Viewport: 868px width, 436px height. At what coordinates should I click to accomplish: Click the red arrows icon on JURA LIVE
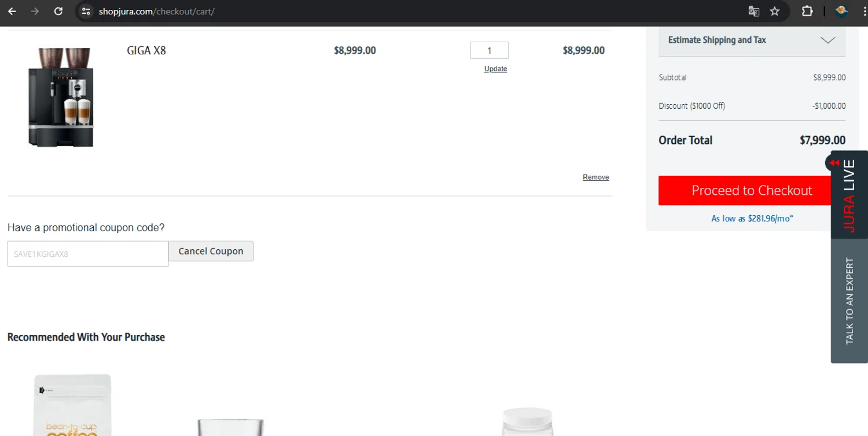coord(834,163)
